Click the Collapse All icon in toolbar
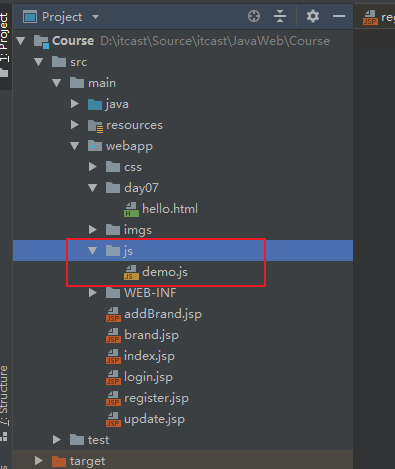 pos(280,16)
